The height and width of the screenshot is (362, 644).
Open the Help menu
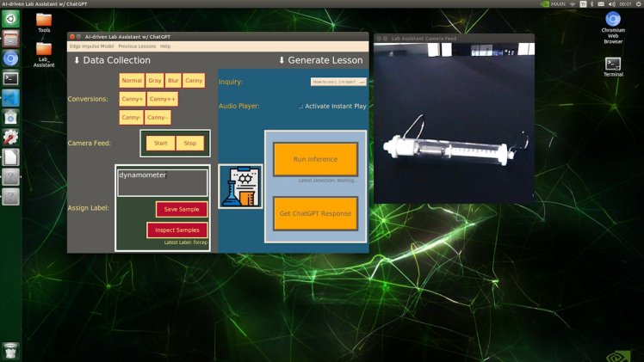click(x=165, y=46)
